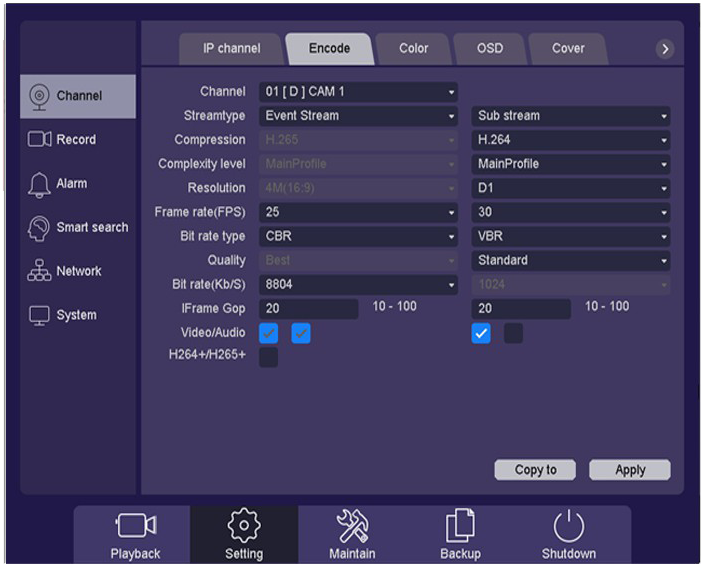Click the Apply button
Screen dimensions: 702x568
[x=630, y=470]
